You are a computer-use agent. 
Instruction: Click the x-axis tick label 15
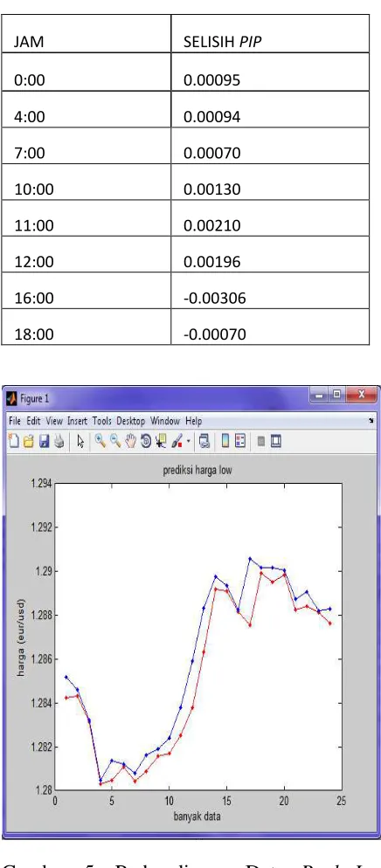click(226, 801)
